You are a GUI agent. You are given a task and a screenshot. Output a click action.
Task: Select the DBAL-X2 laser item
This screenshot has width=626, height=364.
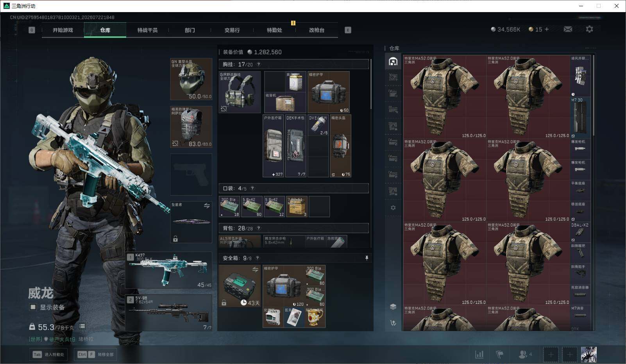pyautogui.click(x=580, y=232)
